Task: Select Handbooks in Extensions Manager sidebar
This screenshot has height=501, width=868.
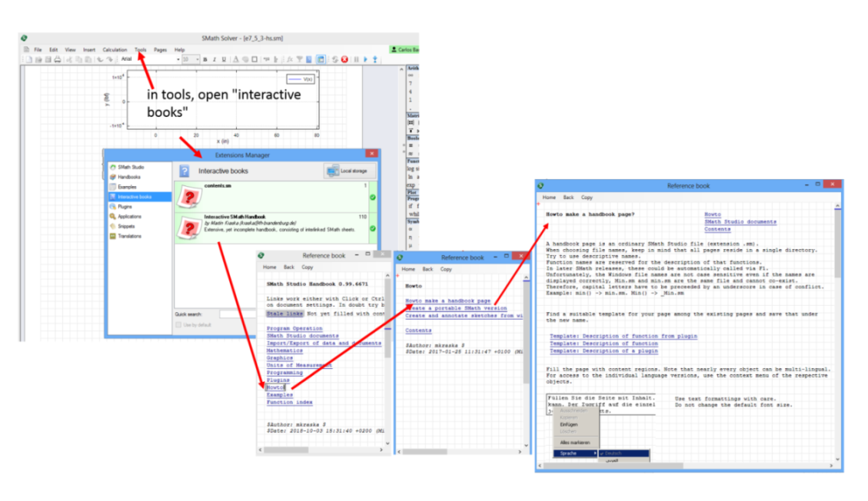Action: 128,177
